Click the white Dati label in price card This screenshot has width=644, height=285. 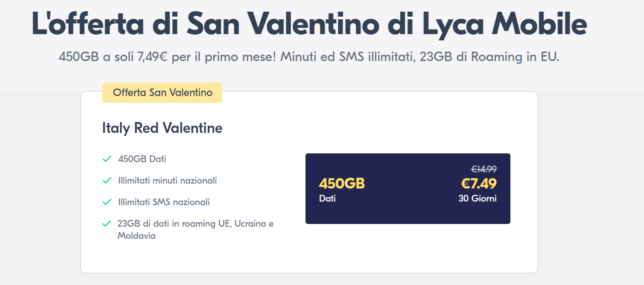327,198
